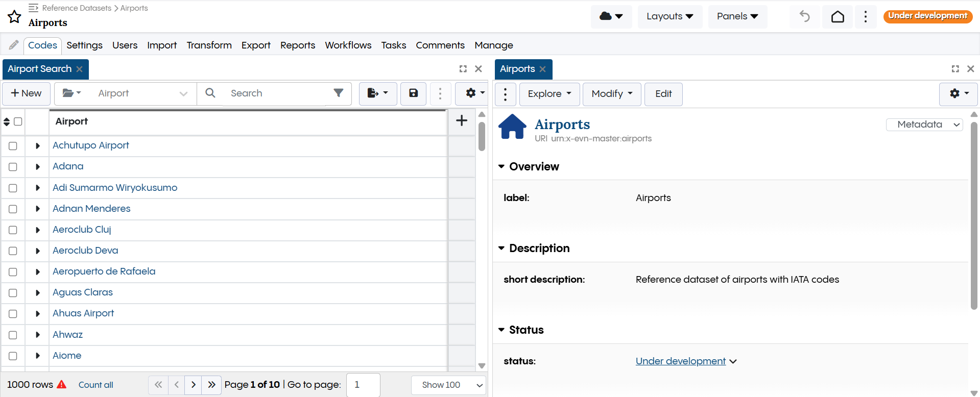Add a column with the plus icon

click(462, 120)
